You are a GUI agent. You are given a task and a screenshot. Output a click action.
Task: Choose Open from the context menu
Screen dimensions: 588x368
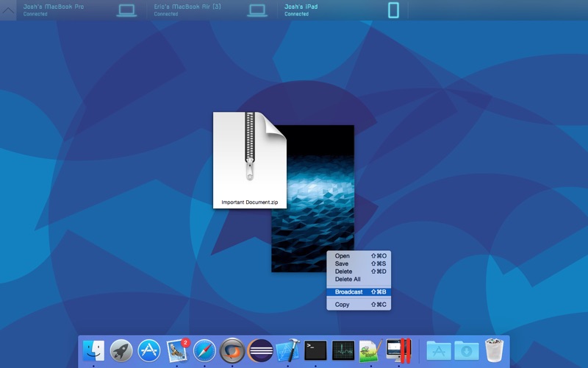(x=343, y=256)
